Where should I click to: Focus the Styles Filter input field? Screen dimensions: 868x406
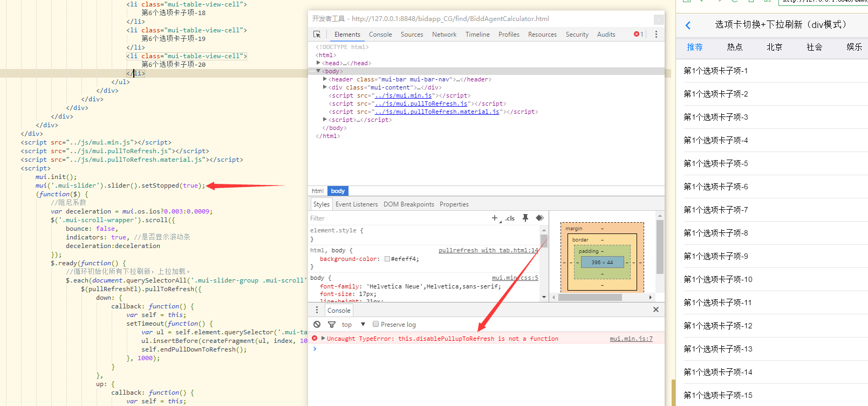394,218
